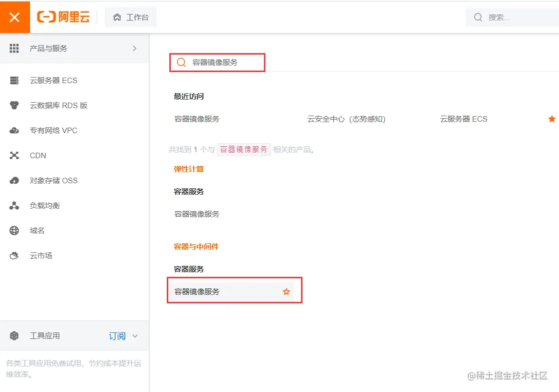This screenshot has width=559, height=392.
Task: Toggle the star outline on the highlighted 容器镜像服务 row
Action: 287,292
